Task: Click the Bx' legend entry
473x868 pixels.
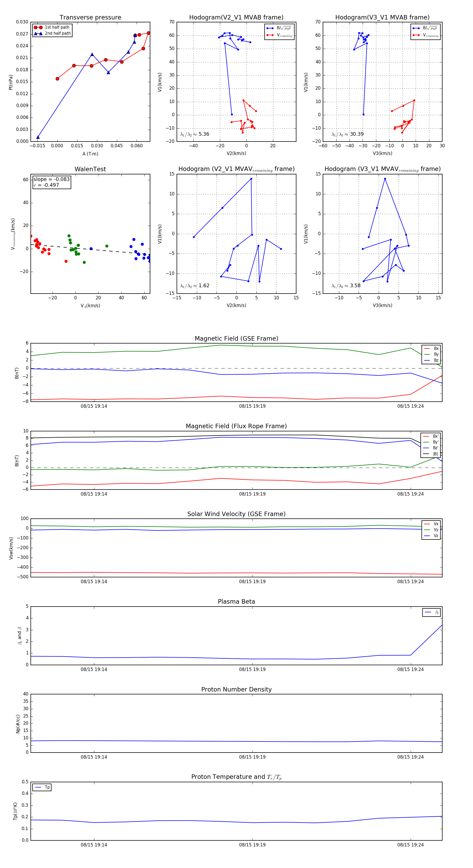Action: point(431,436)
